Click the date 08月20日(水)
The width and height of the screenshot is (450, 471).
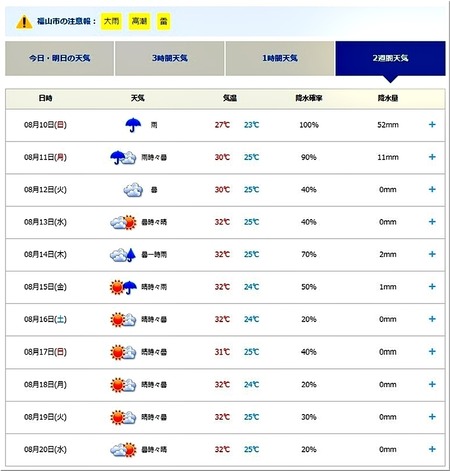(x=45, y=450)
